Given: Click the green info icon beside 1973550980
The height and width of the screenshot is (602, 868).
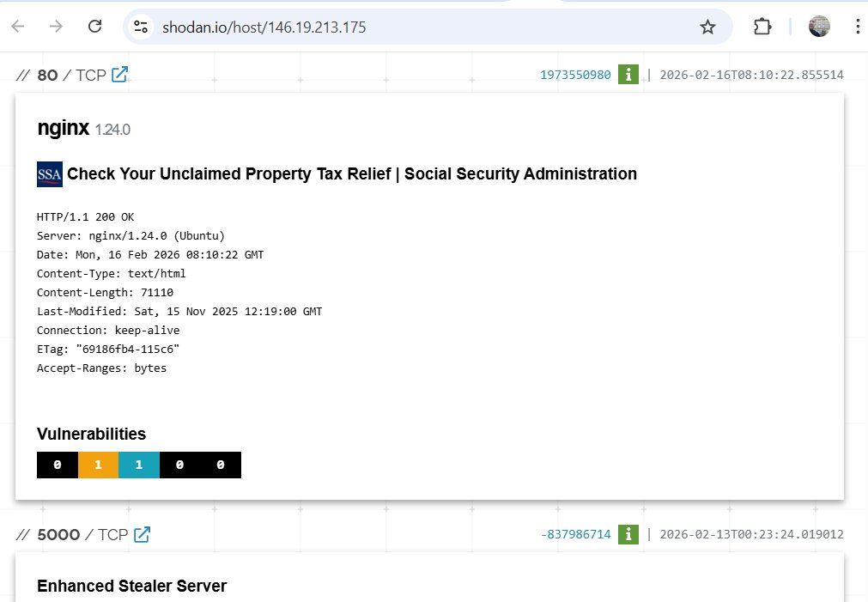Looking at the screenshot, I should pos(628,74).
